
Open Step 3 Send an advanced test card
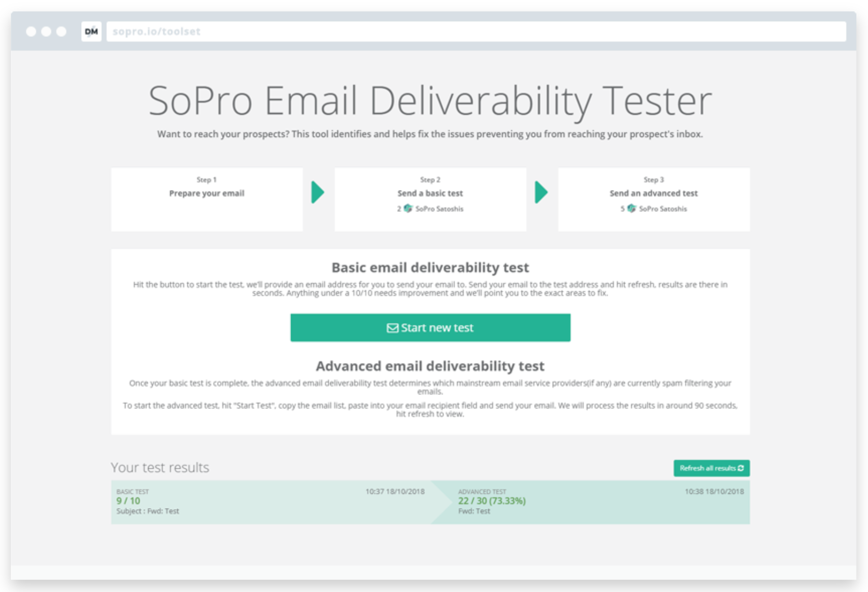(x=654, y=199)
